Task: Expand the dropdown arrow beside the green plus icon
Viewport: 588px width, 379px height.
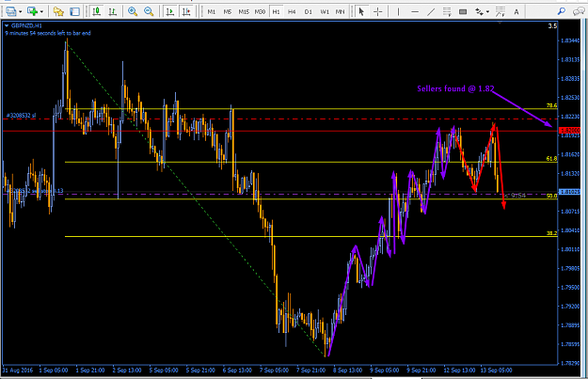Action: coord(41,12)
